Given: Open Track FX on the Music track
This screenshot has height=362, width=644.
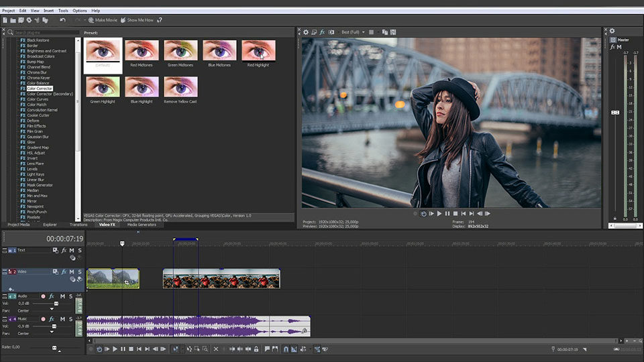Looking at the screenshot, I should coord(52,319).
